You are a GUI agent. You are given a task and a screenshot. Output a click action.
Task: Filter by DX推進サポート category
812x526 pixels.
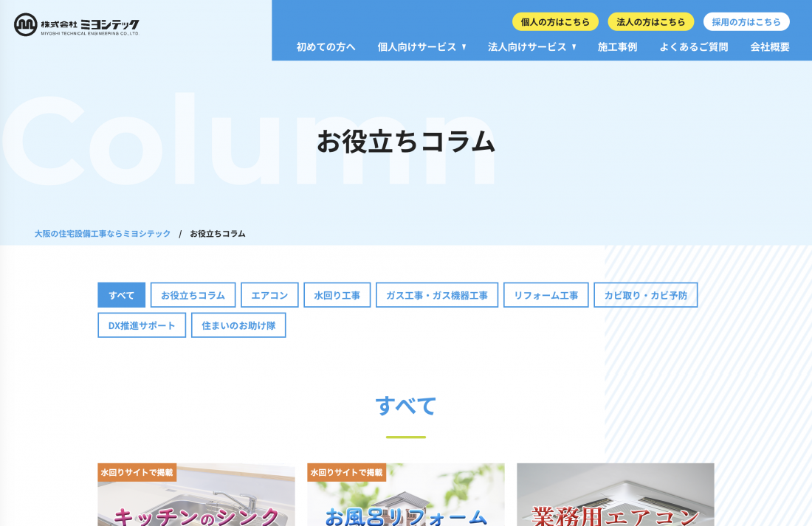(x=142, y=325)
